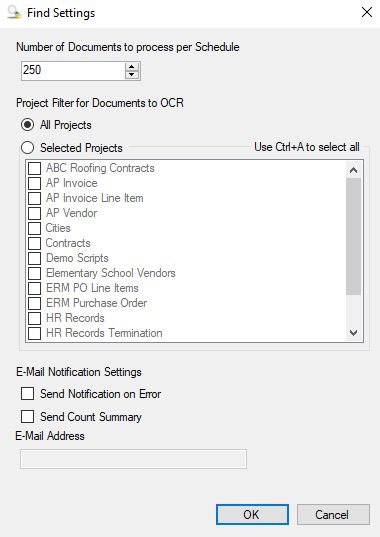Check the Cities project box
The height and width of the screenshot is (537, 380).
point(34,228)
